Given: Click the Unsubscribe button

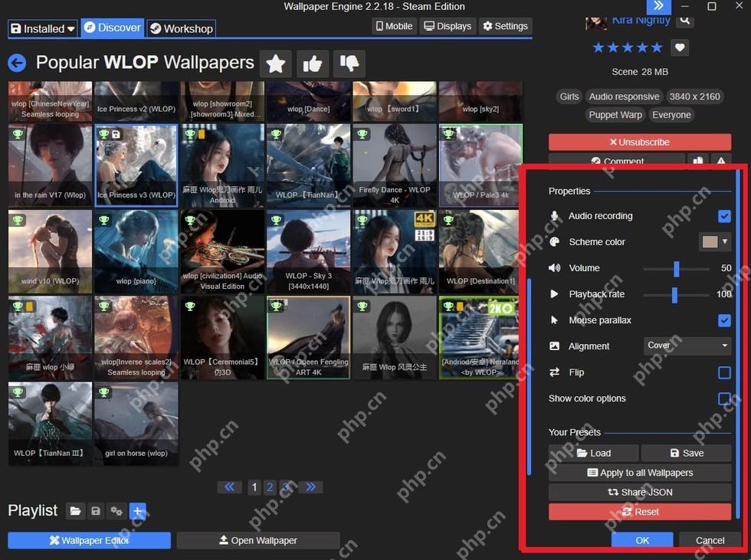Looking at the screenshot, I should tap(640, 142).
